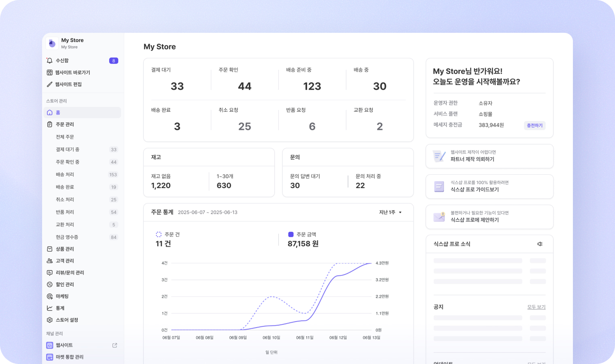
Task: Open the 지난 1주 period dropdown
Action: pyautogui.click(x=390, y=212)
